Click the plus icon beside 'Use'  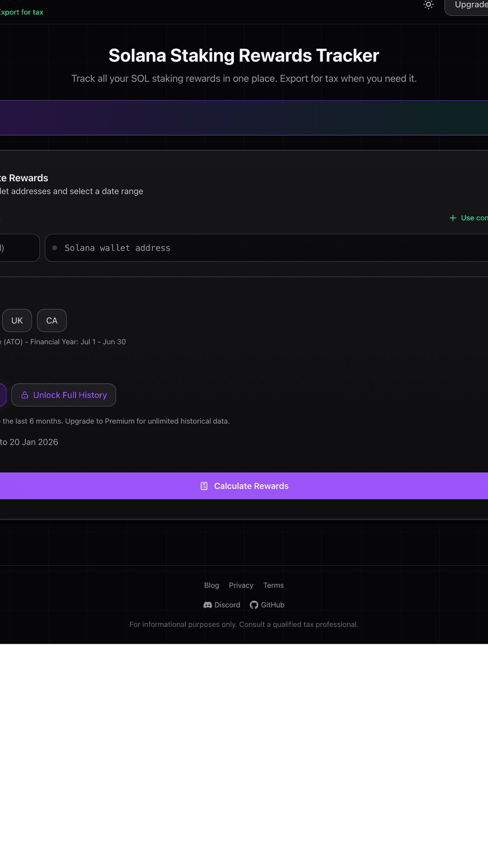[x=453, y=218]
